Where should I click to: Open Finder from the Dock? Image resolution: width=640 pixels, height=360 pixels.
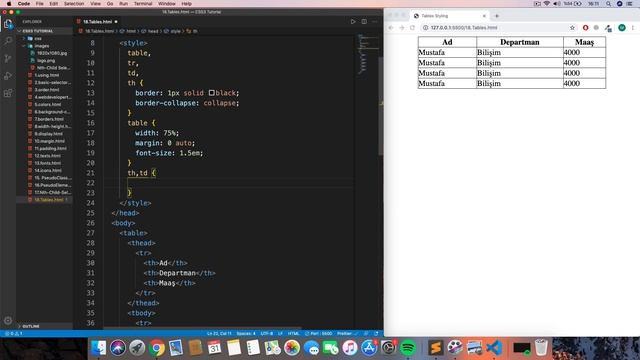click(x=98, y=348)
